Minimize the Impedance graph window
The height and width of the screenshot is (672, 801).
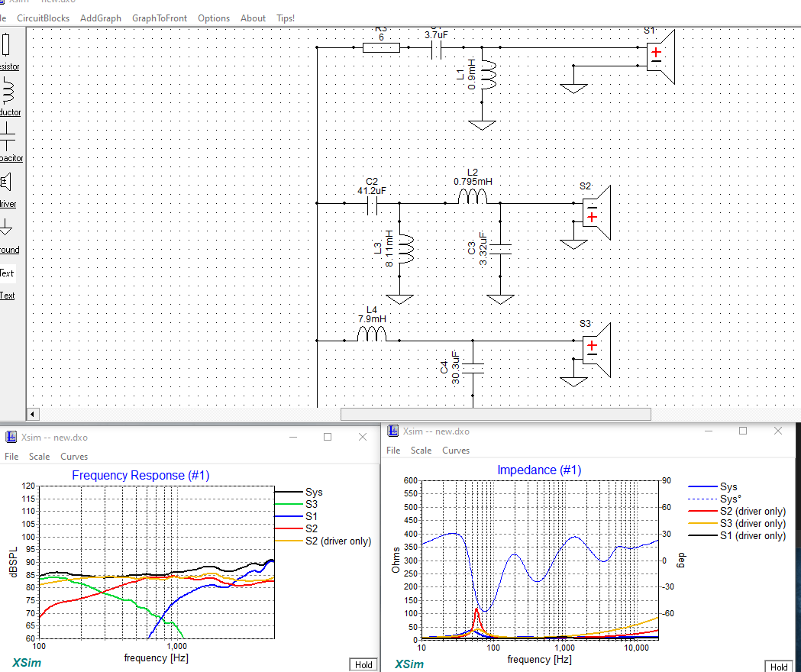click(709, 431)
